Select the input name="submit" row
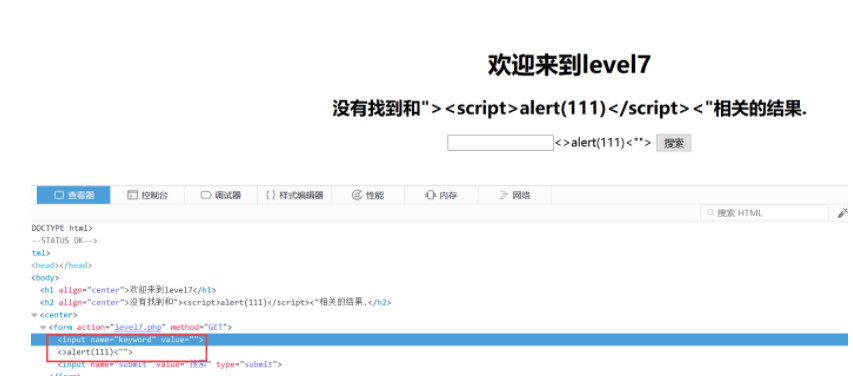The image size is (853, 376). (x=169, y=364)
